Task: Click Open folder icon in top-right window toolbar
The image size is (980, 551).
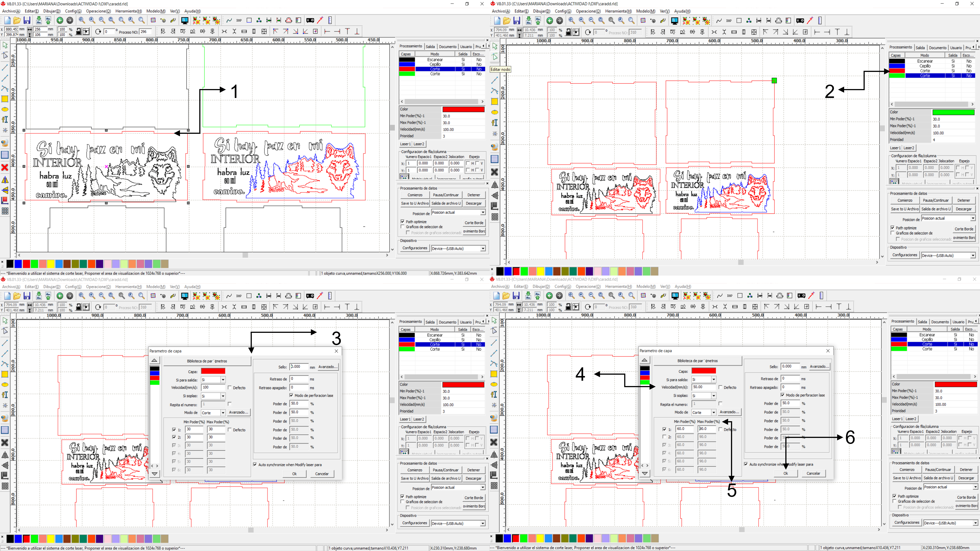Action: 506,20
